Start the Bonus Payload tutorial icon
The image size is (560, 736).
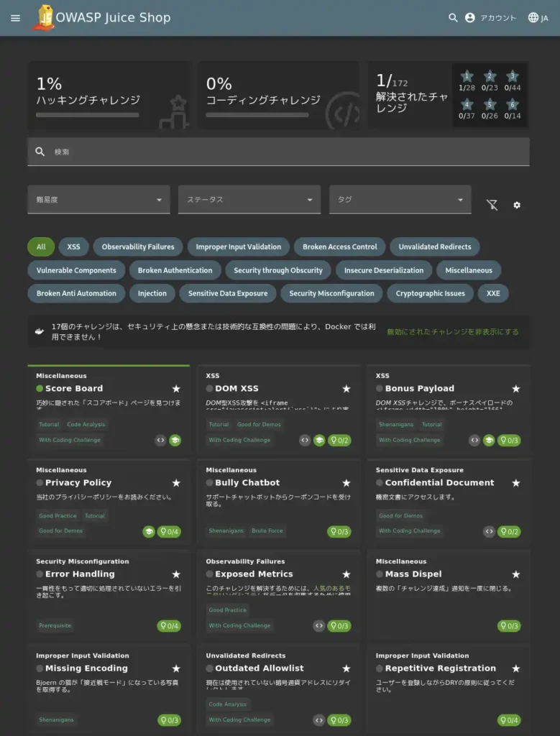(x=489, y=441)
